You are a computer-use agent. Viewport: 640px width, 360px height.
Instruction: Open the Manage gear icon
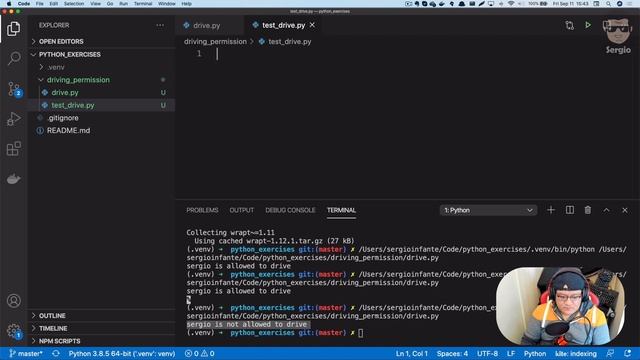(x=13, y=331)
